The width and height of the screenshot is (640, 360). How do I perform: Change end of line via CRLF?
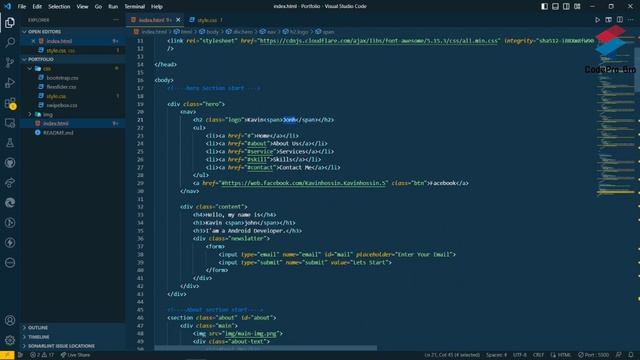(538, 355)
